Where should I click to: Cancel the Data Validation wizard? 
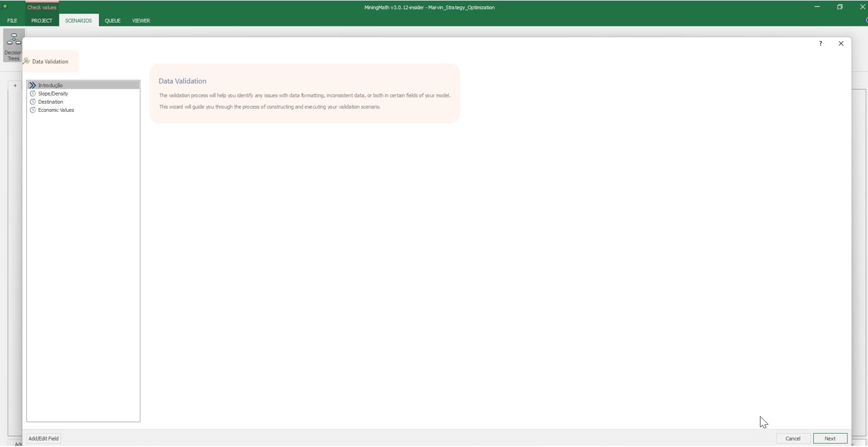(x=792, y=438)
